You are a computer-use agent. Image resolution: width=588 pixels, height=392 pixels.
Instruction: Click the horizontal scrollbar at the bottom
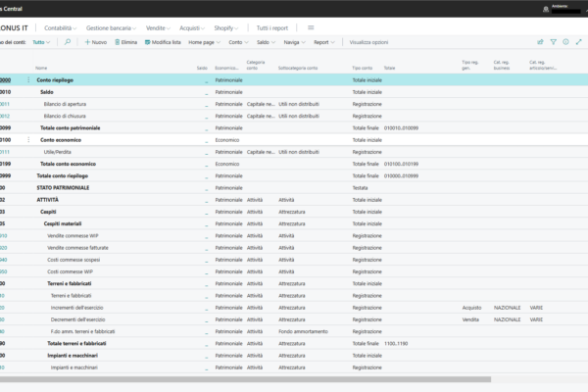[x=245, y=378]
